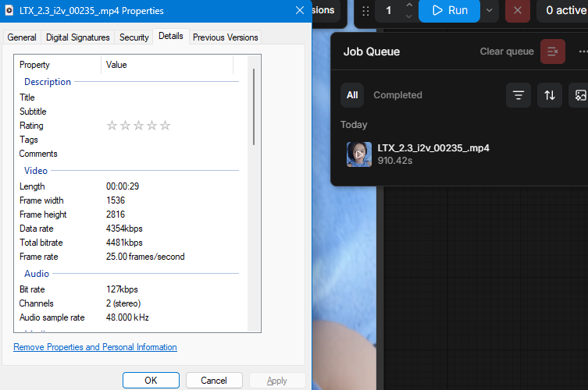Screen dimensions: 588x390
Task: Click the toolbar drag handle dots
Action: pyautogui.click(x=365, y=11)
